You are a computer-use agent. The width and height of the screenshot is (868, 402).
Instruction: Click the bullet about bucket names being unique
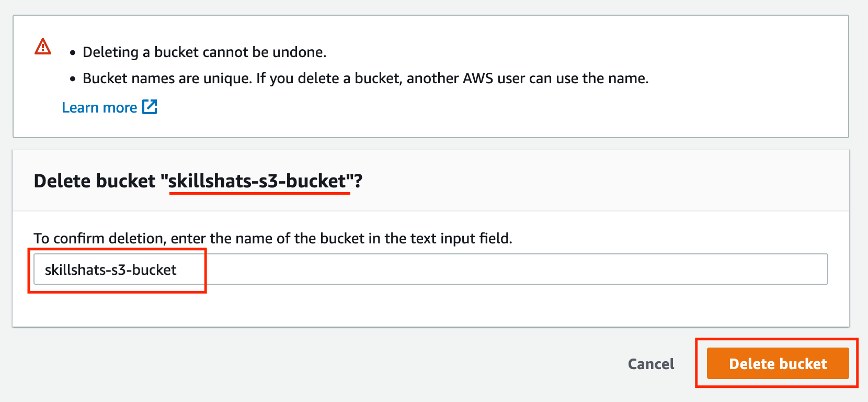pos(365,78)
